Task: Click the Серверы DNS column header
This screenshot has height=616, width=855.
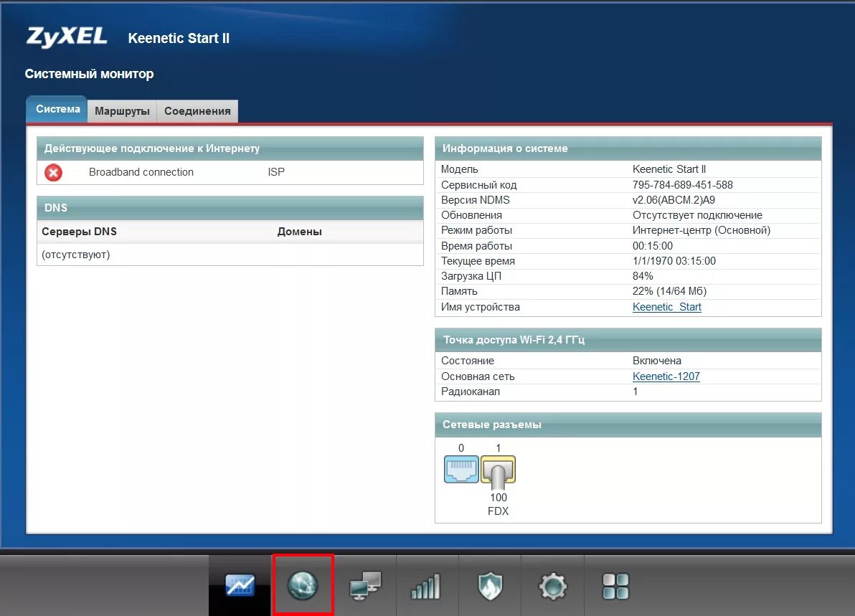Action: click(x=79, y=231)
